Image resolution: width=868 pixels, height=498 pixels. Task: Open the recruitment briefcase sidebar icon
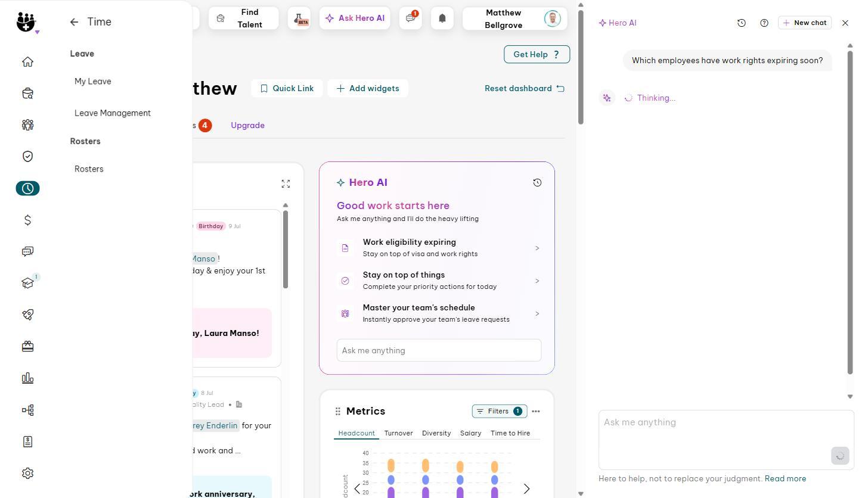click(27, 94)
